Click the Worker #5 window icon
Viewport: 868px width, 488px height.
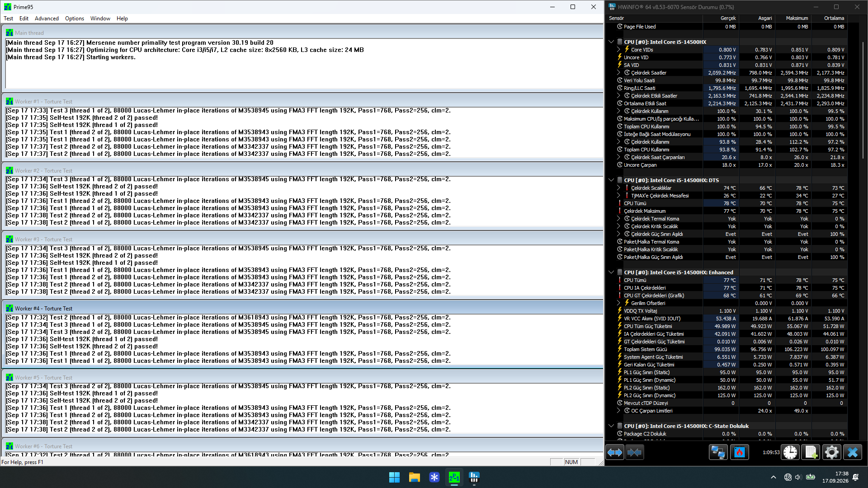click(9, 378)
